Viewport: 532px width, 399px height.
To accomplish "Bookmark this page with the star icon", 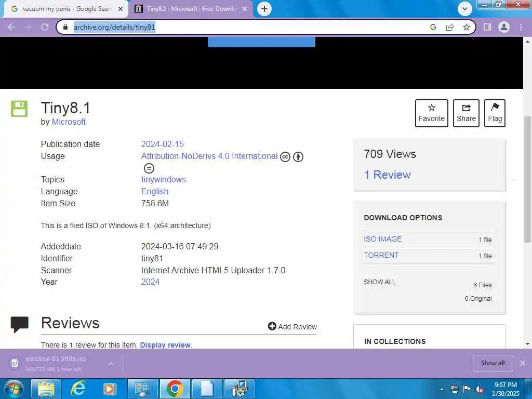I will click(x=467, y=27).
